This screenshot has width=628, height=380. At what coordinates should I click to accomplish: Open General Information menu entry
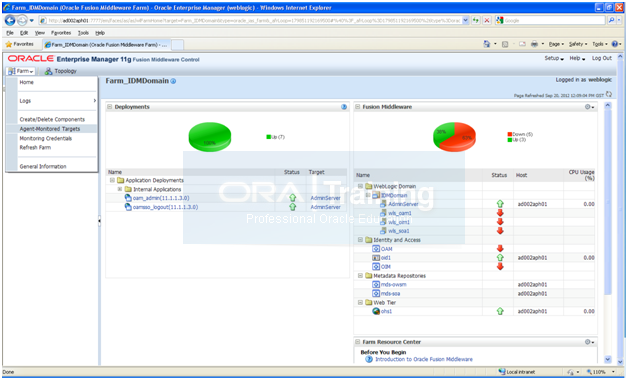click(x=43, y=166)
